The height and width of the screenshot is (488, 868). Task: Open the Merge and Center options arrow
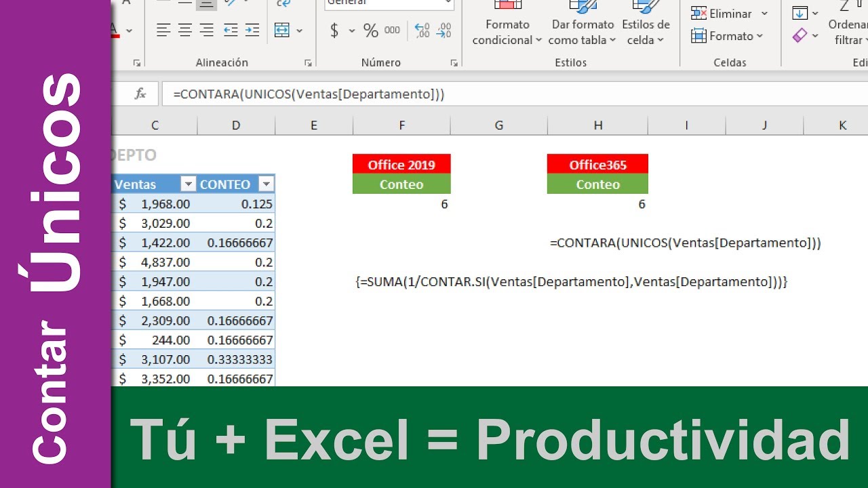[299, 30]
